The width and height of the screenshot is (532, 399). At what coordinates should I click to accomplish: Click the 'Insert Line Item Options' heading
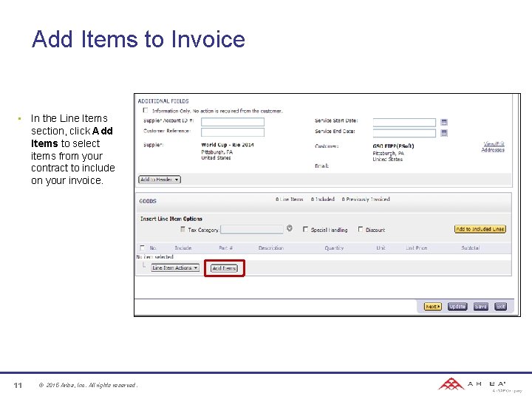point(171,219)
